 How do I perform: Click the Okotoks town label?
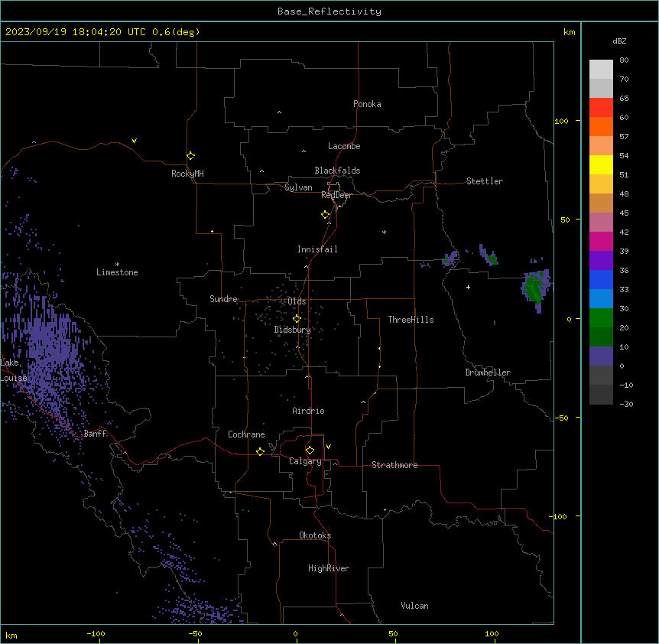[315, 535]
